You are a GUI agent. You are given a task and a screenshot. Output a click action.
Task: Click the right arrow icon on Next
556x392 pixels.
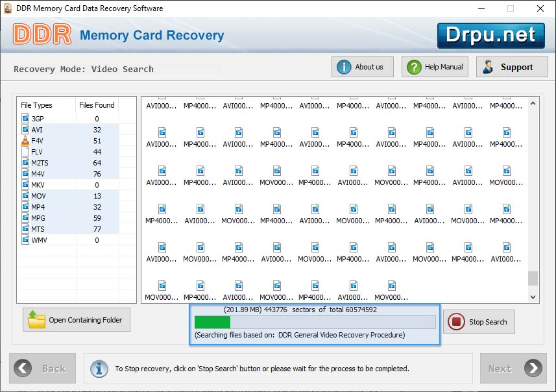(533, 368)
